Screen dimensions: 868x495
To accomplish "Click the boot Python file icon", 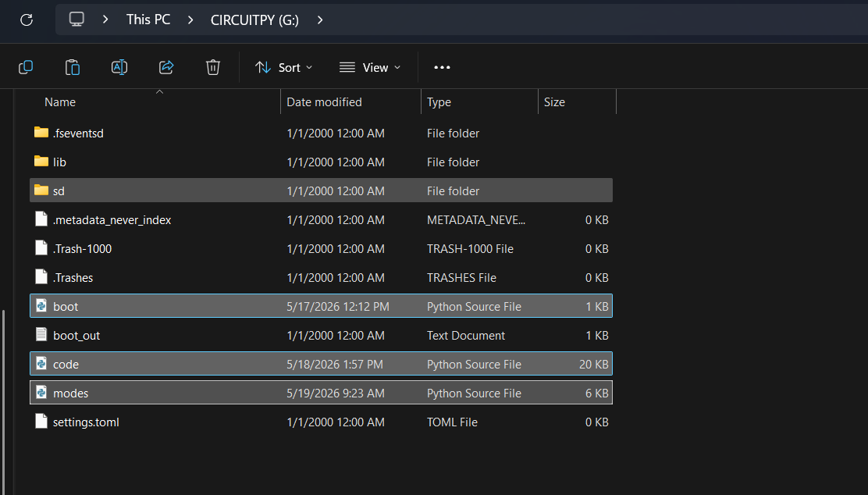I will click(41, 305).
